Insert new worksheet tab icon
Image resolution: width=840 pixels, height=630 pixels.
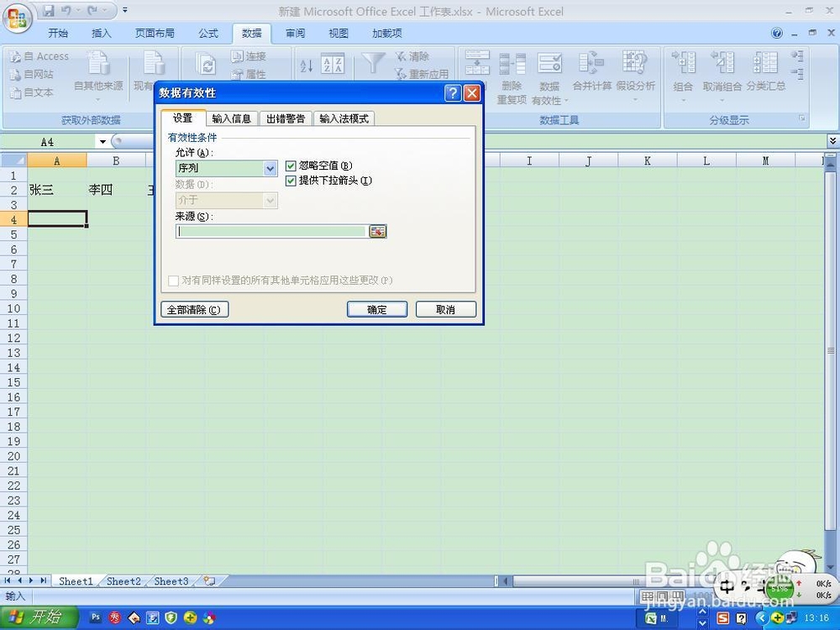coord(209,580)
